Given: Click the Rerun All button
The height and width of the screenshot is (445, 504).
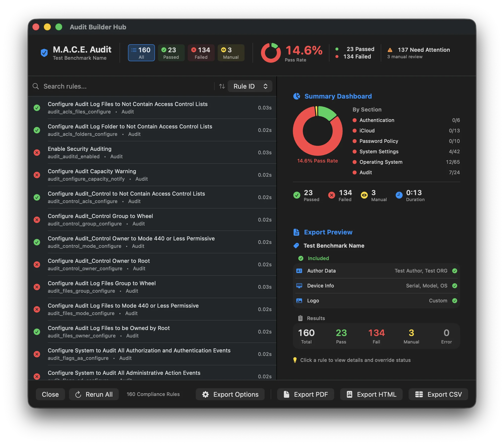Looking at the screenshot, I should (94, 394).
